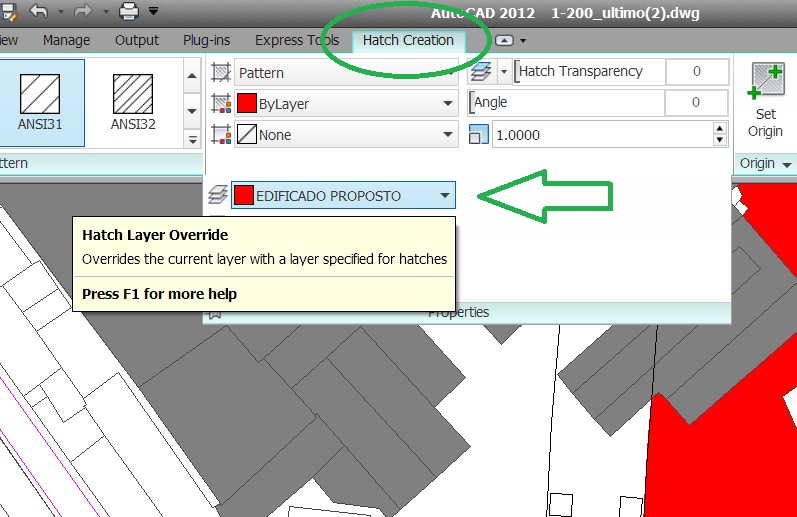This screenshot has height=517, width=797.
Task: Click the hatch pattern scale icon
Action: coord(478,135)
